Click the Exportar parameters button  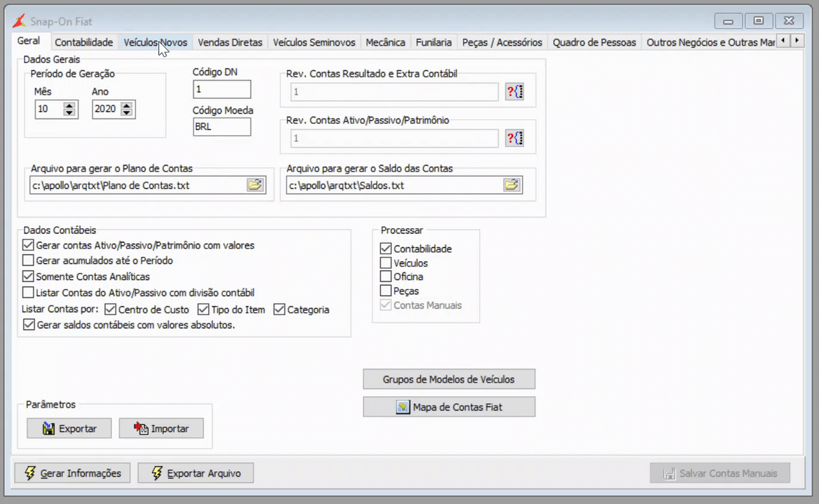tap(69, 428)
